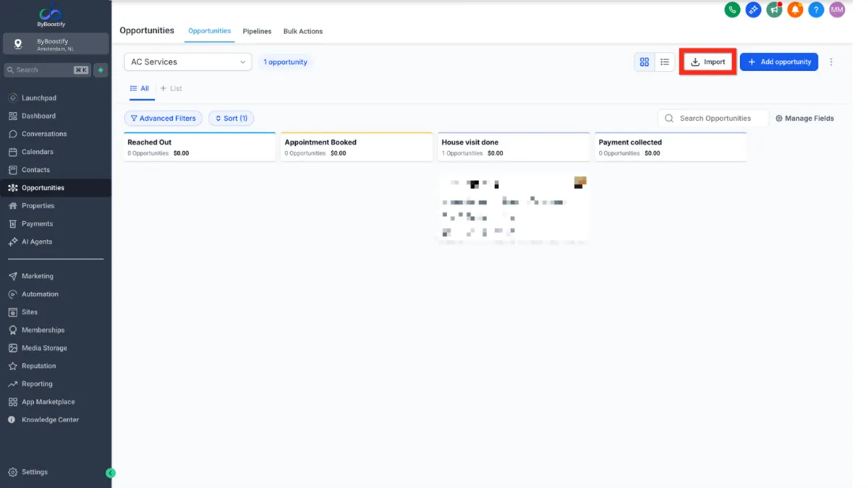This screenshot has height=488, width=868.
Task: Open App Marketplace in the sidebar
Action: point(56,402)
